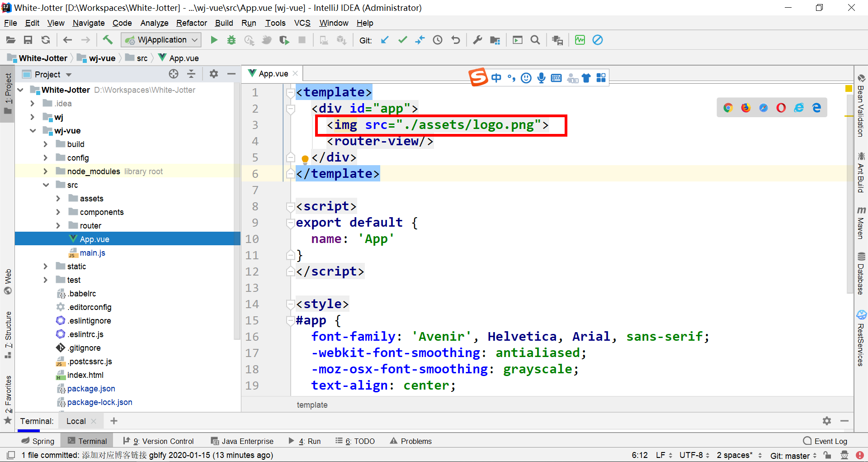Open in Chrome browser icon
868x462 pixels.
[x=728, y=108]
